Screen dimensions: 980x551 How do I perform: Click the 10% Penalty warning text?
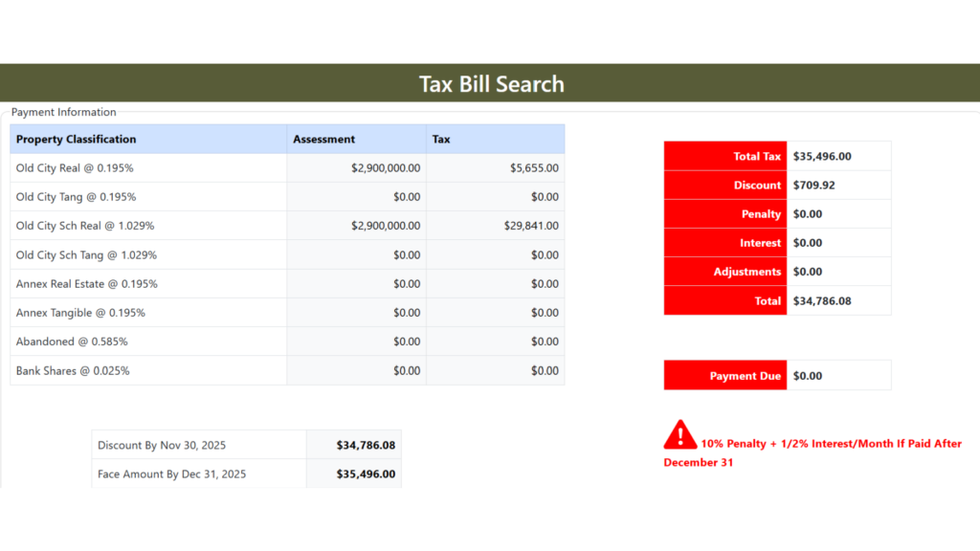tap(813, 452)
